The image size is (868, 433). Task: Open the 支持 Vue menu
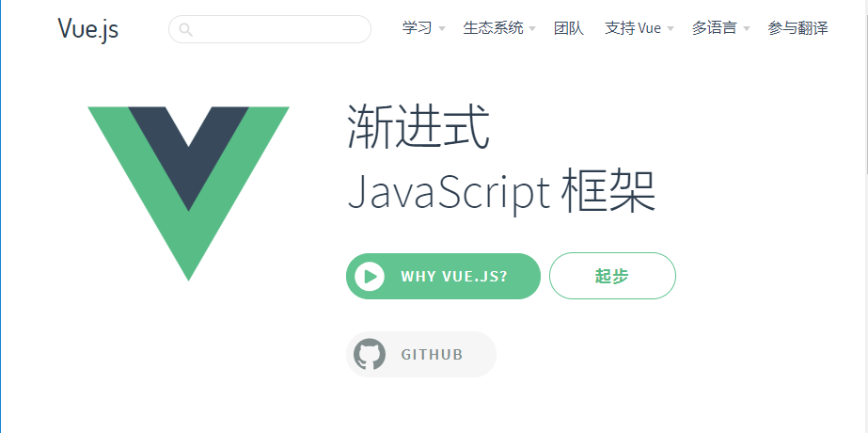633,28
